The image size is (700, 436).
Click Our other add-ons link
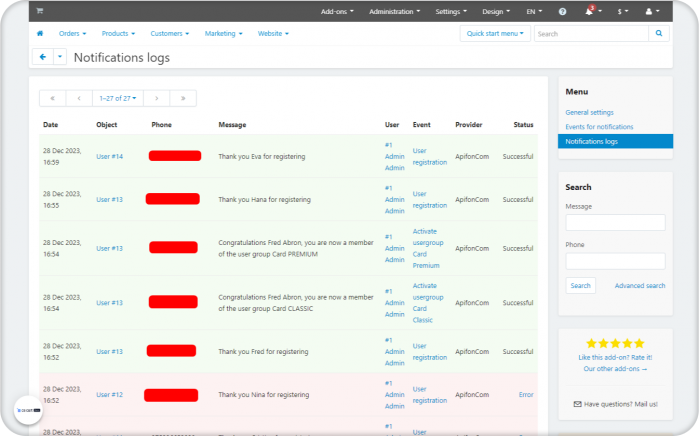[615, 369]
